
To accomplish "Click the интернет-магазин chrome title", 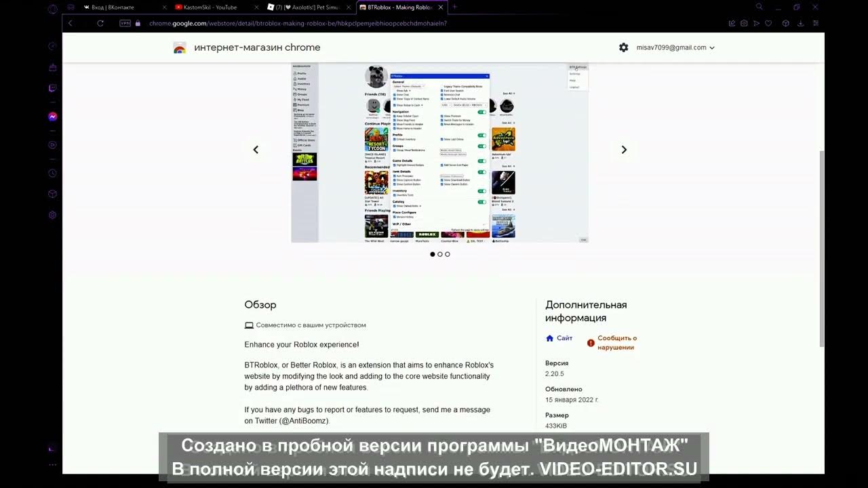I will pyautogui.click(x=257, y=47).
